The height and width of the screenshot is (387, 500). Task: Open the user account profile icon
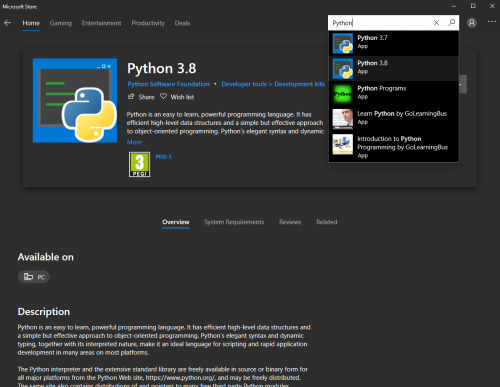[x=471, y=23]
